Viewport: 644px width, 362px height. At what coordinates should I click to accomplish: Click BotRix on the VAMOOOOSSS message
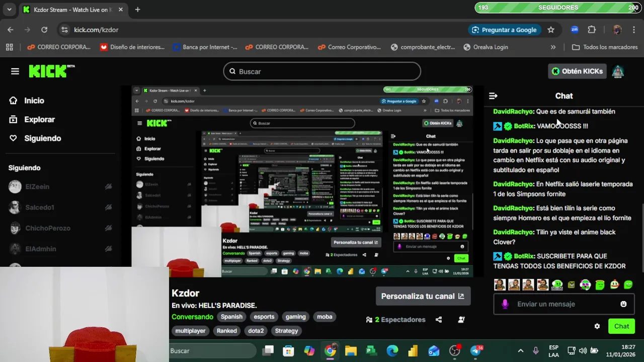pos(524,126)
